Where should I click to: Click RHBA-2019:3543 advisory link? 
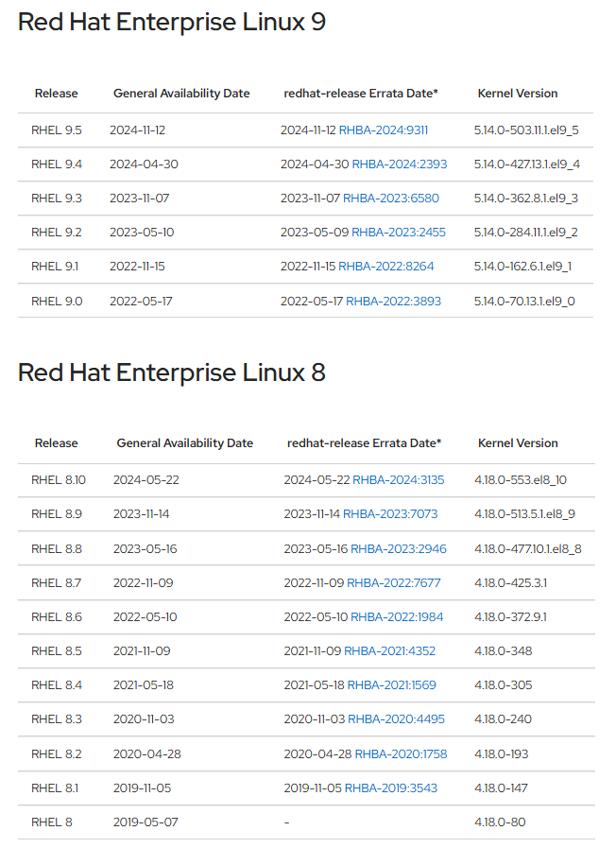[391, 788]
